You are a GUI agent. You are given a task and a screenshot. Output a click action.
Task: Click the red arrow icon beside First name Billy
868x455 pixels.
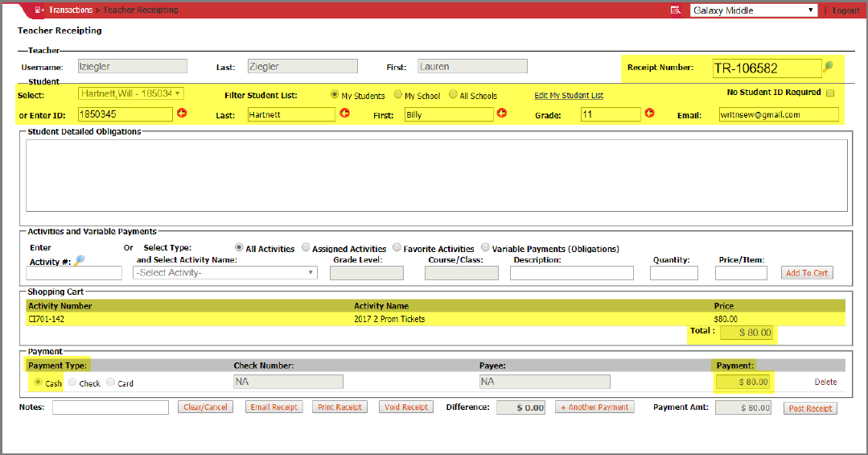[x=501, y=113]
